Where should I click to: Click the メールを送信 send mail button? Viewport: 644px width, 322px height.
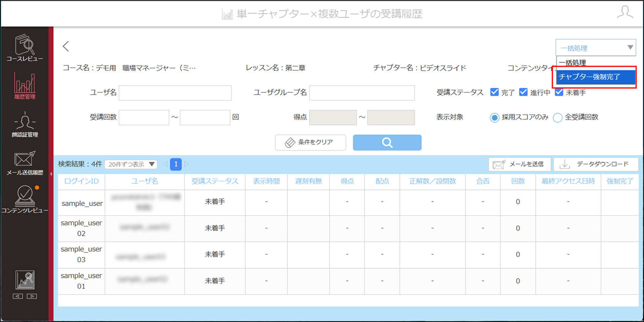[x=520, y=164]
